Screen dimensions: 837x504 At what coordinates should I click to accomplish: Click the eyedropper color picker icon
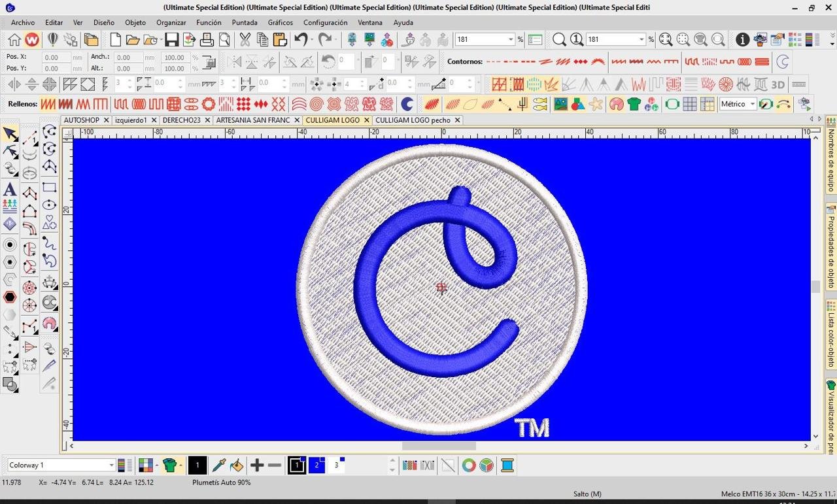[x=218, y=465]
